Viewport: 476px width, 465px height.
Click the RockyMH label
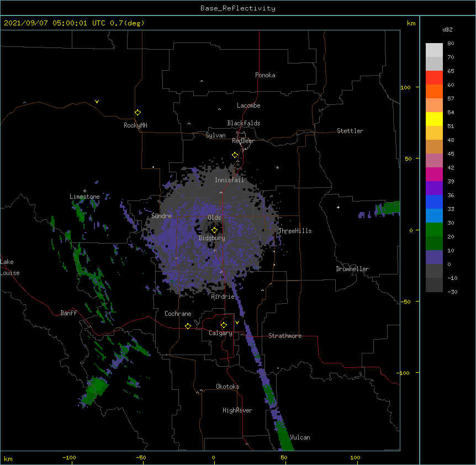(x=135, y=125)
